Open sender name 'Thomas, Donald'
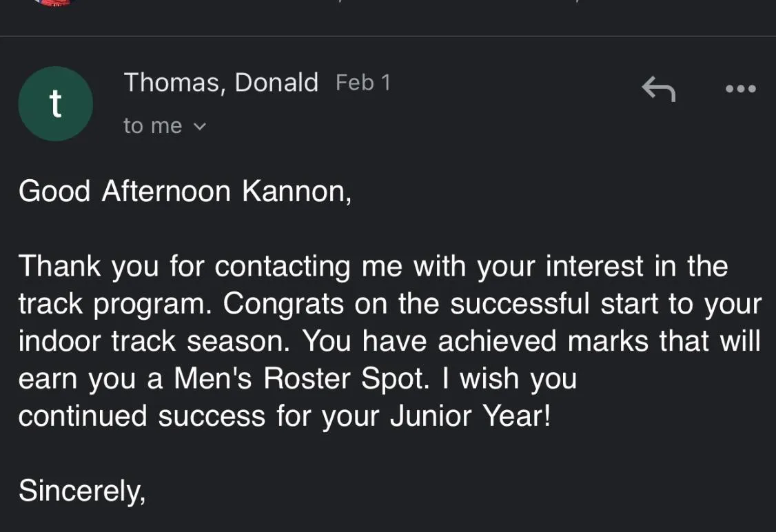Viewport: 776px width, 532px height. (221, 82)
